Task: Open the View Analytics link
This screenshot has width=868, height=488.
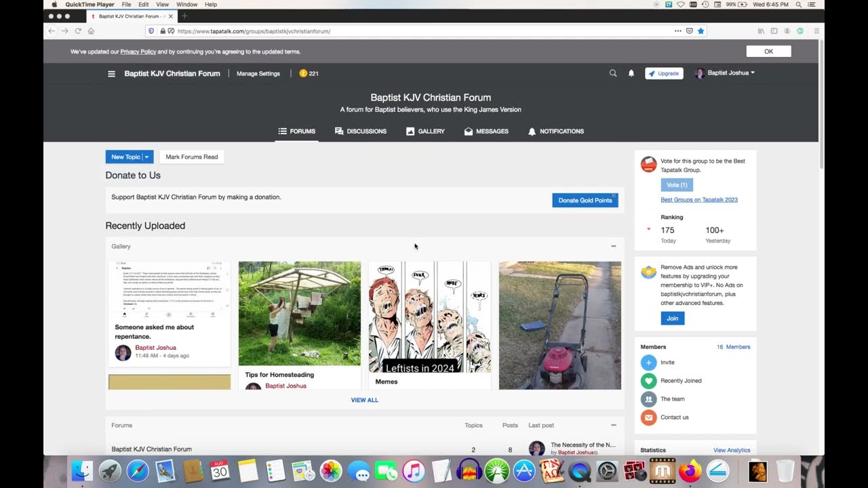Action: (x=732, y=450)
